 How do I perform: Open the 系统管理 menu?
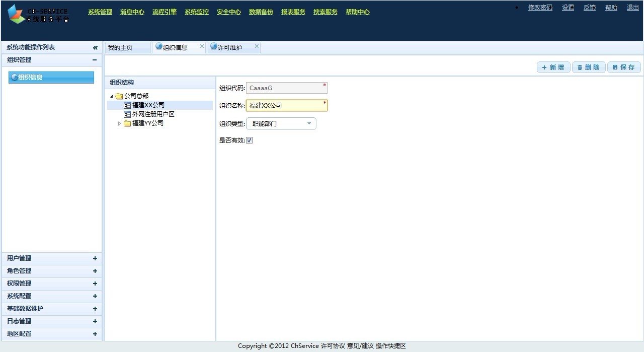point(100,12)
